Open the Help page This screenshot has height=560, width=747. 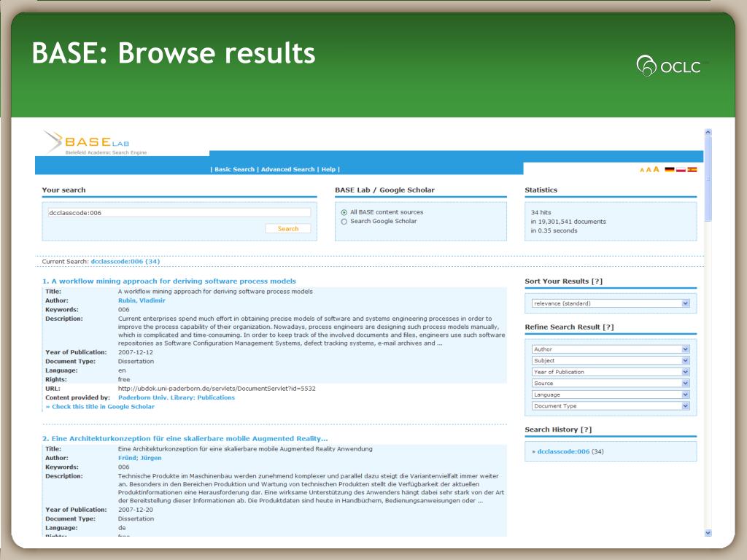coord(328,169)
